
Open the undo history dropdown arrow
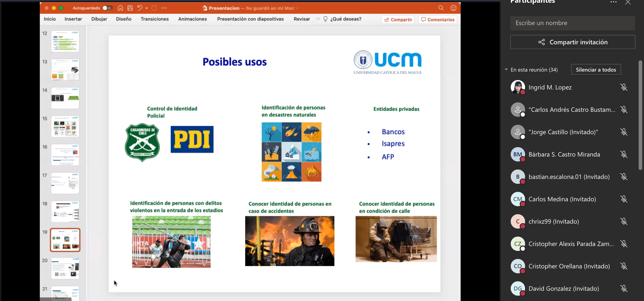tap(147, 8)
